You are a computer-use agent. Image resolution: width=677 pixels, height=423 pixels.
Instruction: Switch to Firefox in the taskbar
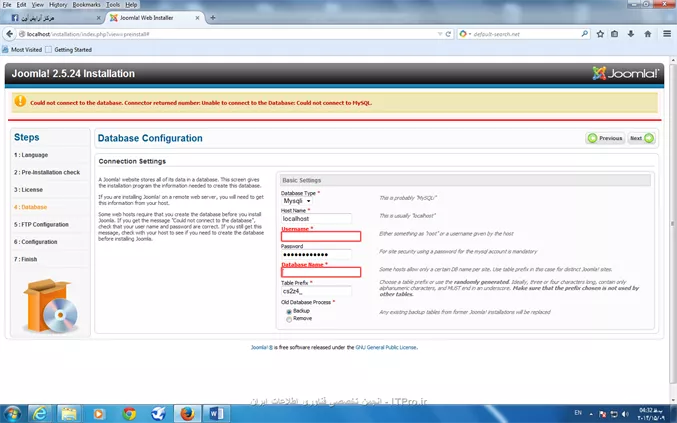point(187,414)
